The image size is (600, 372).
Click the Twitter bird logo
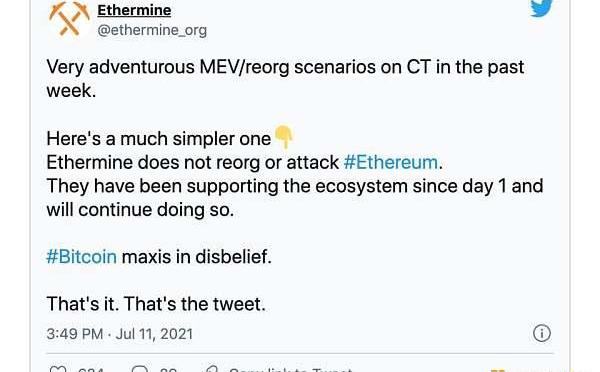[541, 8]
